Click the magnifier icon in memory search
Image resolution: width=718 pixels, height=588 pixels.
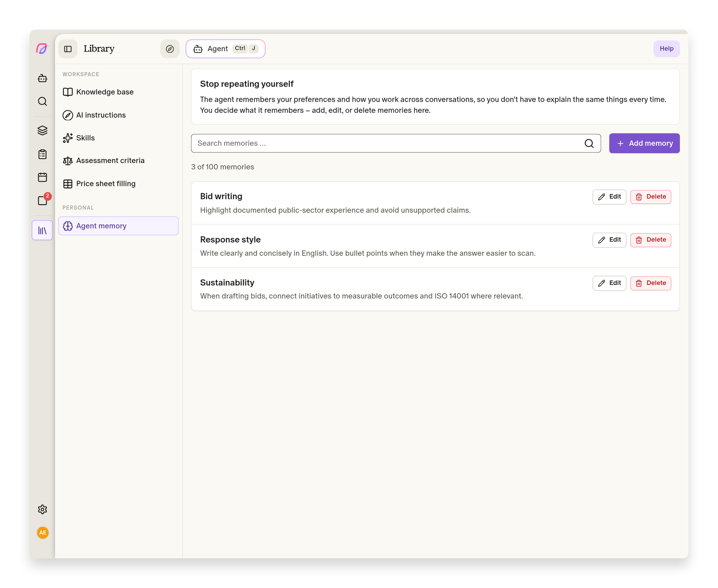point(589,143)
